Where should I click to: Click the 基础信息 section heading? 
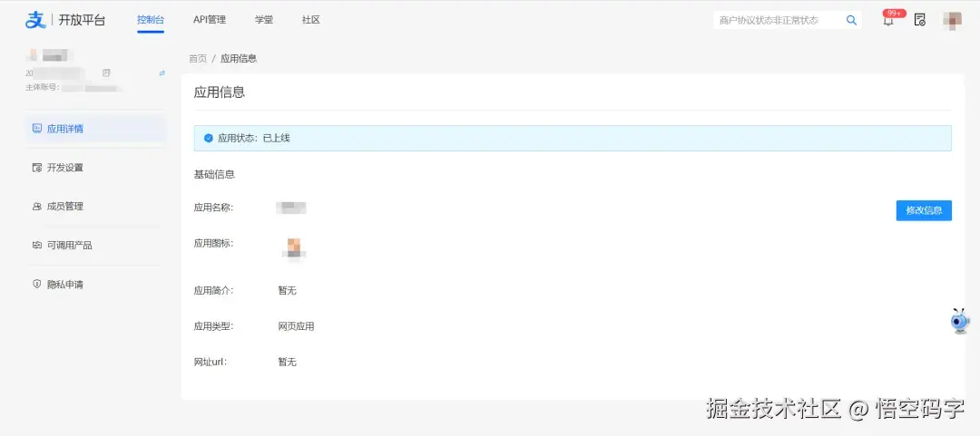214,174
